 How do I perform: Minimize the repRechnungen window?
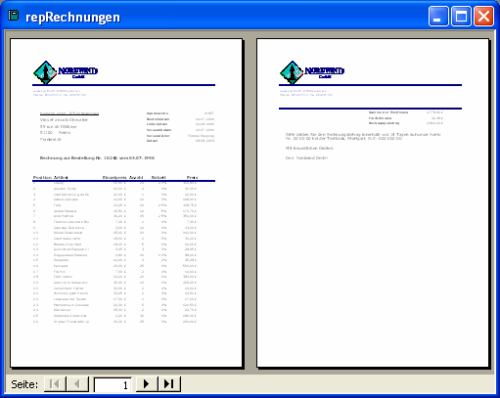(x=439, y=16)
